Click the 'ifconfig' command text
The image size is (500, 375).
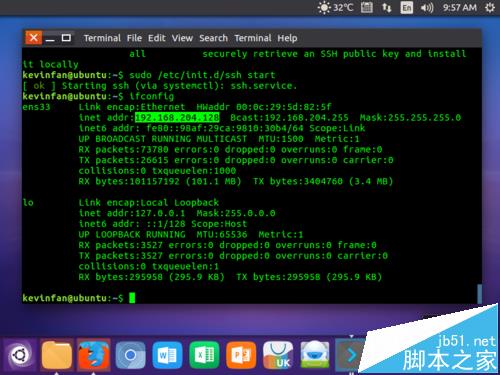pyautogui.click(x=152, y=96)
